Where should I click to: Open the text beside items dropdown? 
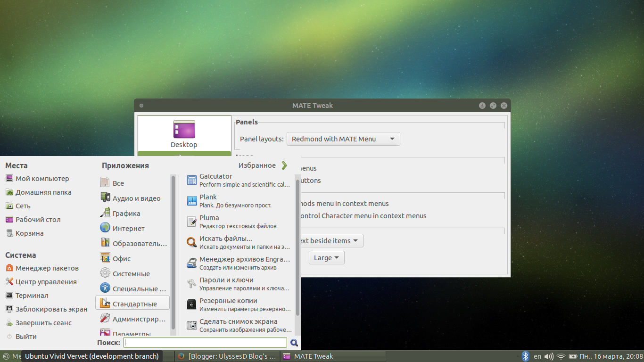pyautogui.click(x=329, y=240)
